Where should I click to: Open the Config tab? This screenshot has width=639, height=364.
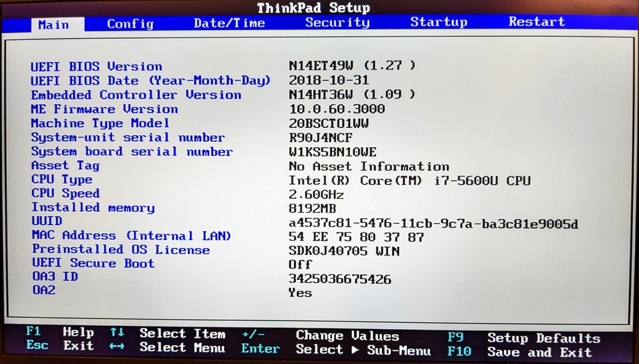[130, 24]
